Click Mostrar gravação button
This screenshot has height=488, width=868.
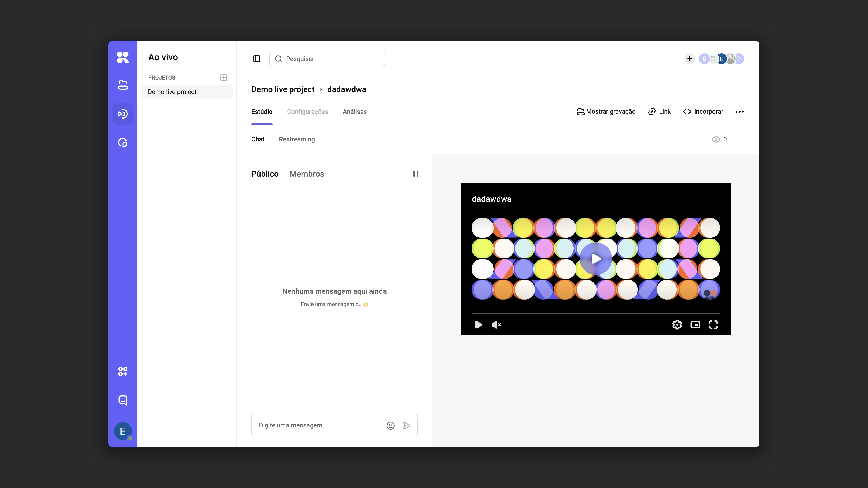[x=606, y=112]
